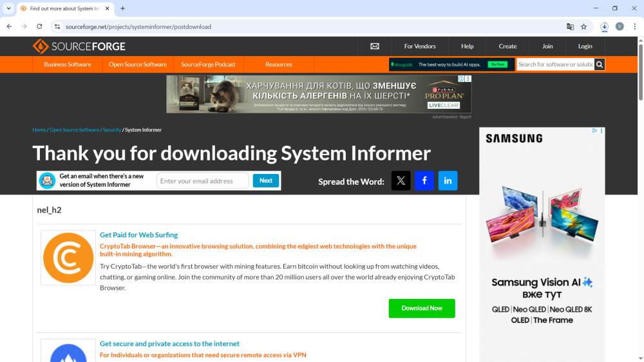Open the Open Source Software menu

tap(138, 64)
